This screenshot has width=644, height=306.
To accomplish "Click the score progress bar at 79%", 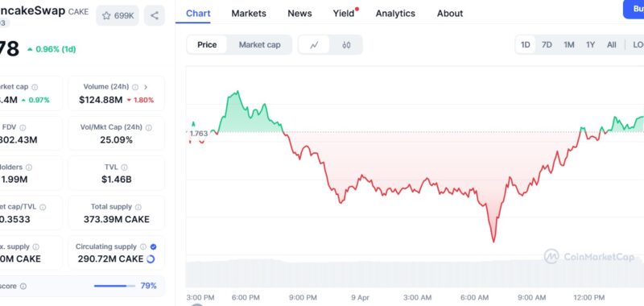I will [114, 286].
